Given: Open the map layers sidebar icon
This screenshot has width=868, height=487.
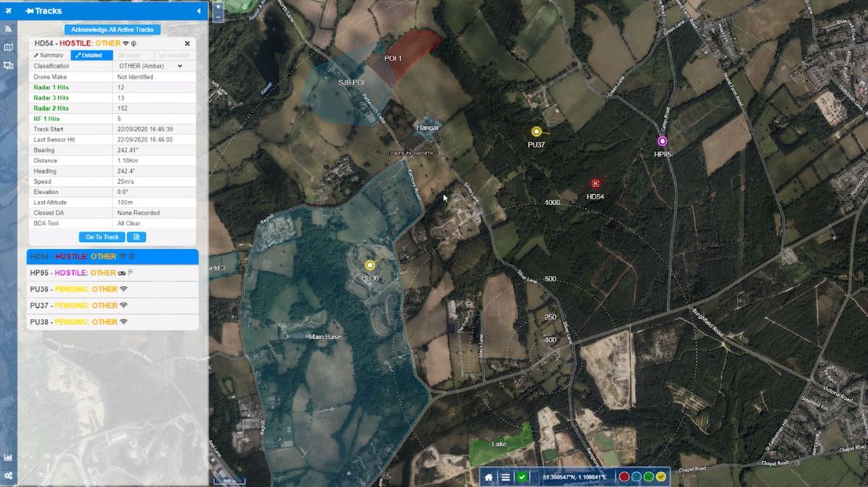Looking at the screenshot, I should click(x=9, y=48).
